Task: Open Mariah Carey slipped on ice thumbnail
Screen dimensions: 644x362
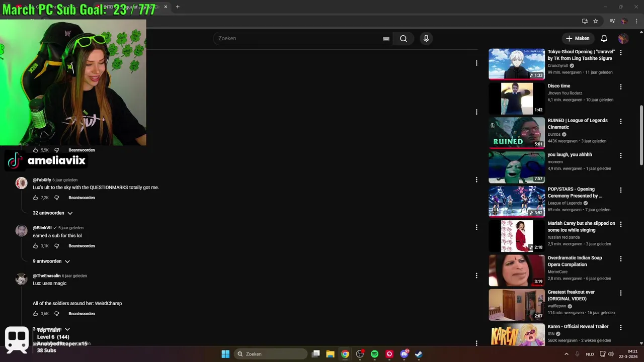Action: coord(517,236)
